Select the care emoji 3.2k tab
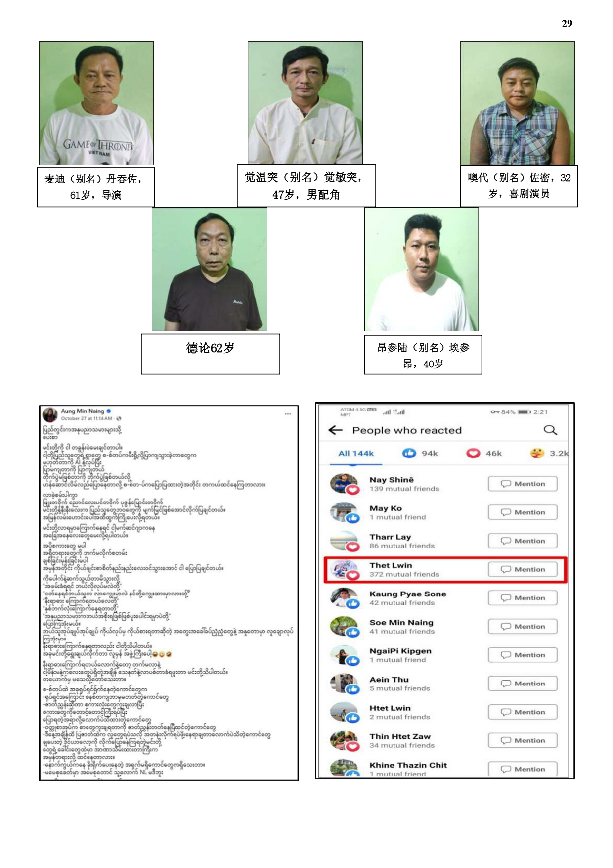 [549, 453]
